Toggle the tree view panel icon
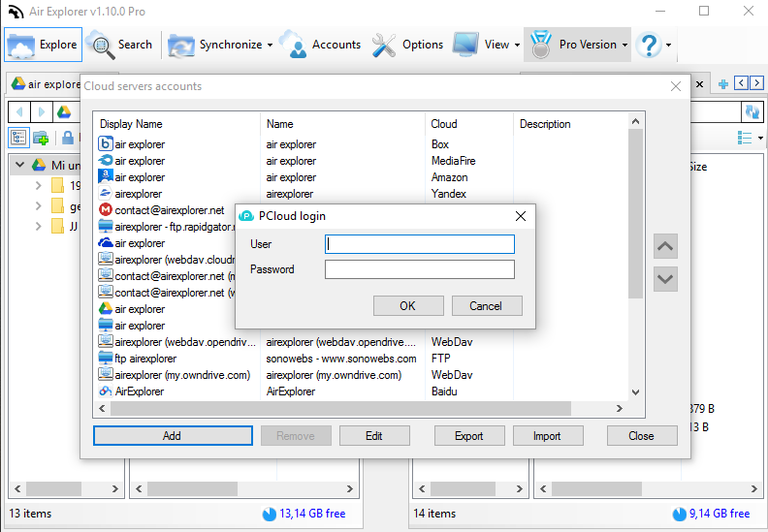768x532 pixels. (x=18, y=138)
